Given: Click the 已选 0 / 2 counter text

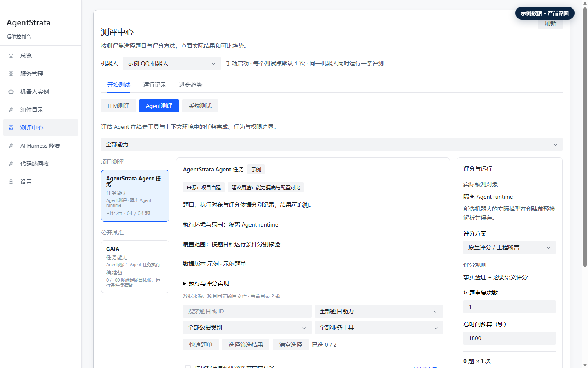Looking at the screenshot, I should pos(324,345).
